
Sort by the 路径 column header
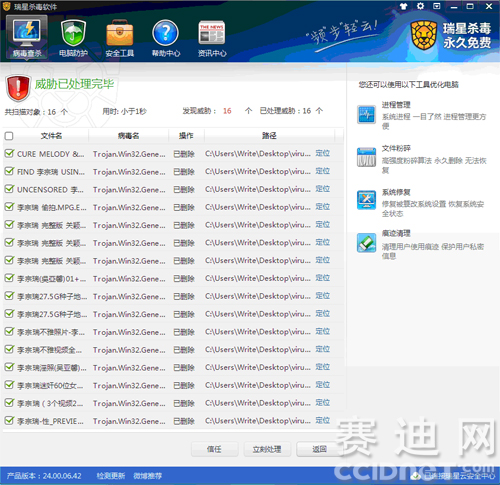click(x=269, y=136)
